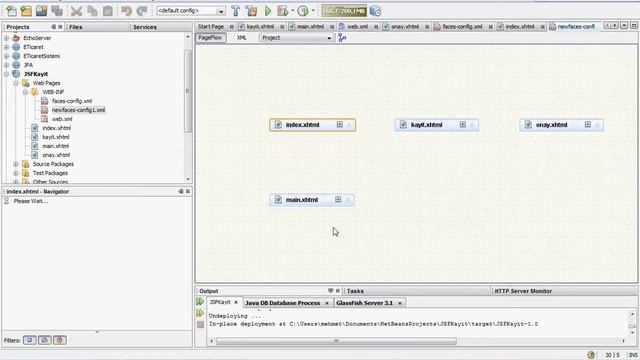Toggle the second Navigator filter button
Image resolution: width=640 pixels, height=360 pixels.
[x=45, y=340]
